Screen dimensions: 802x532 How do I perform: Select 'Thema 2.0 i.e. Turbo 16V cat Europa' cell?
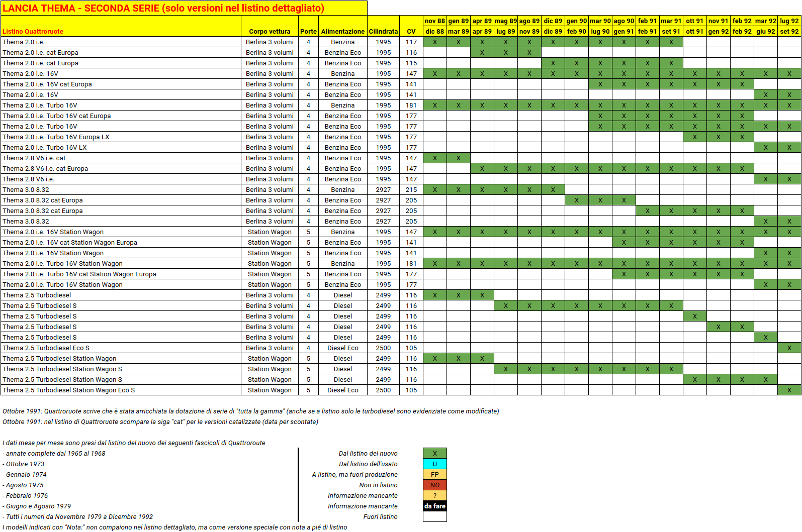point(121,116)
